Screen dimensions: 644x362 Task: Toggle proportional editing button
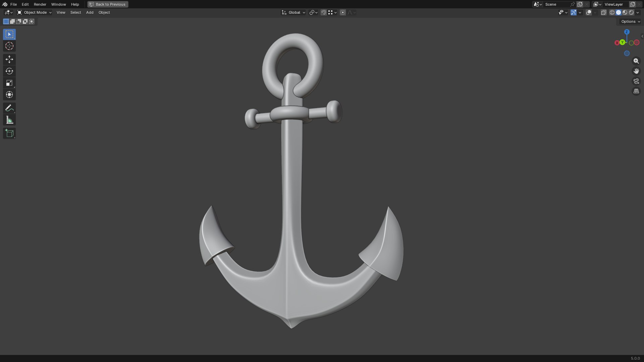point(342,12)
